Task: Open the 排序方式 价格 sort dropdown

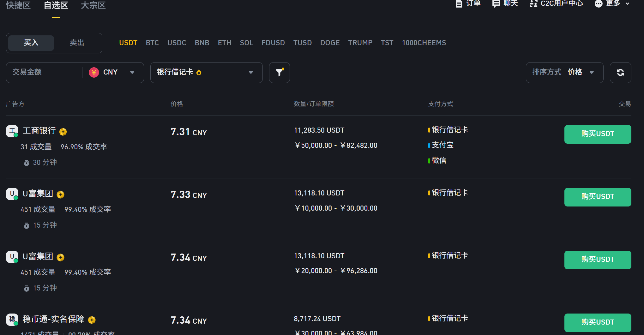Action: tap(564, 73)
